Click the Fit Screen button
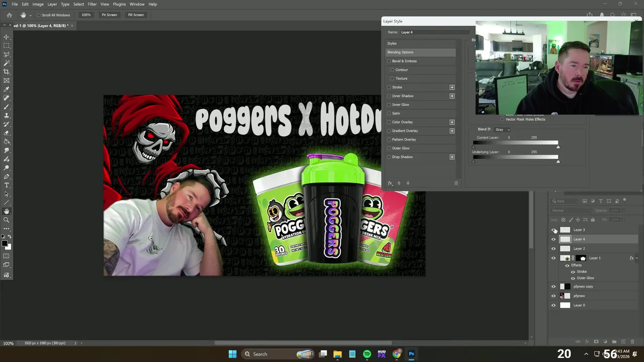This screenshot has height=362, width=644. 109,15
